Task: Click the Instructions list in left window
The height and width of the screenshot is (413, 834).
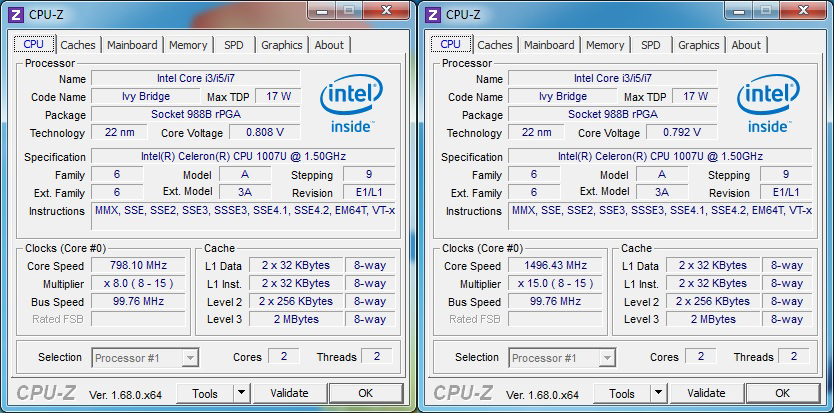Action: click(243, 216)
